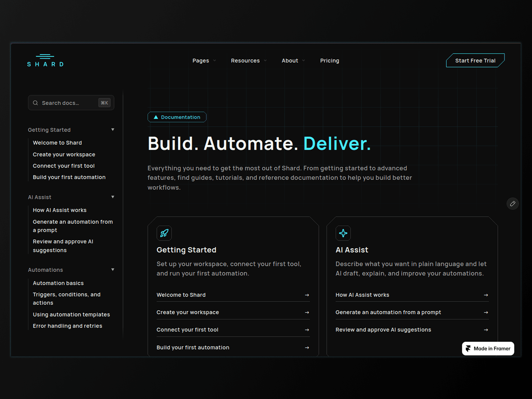Click arrow beside Build your first automation card link
Image resolution: width=532 pixels, height=399 pixels.
click(x=307, y=347)
